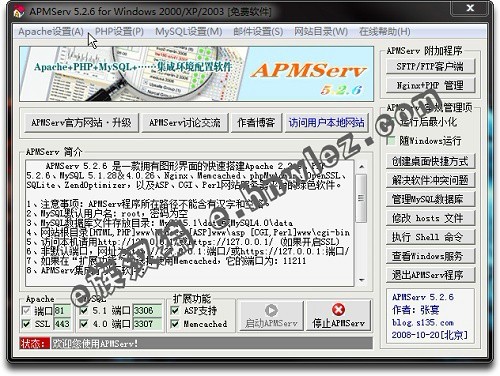The width and height of the screenshot is (500, 376).
Task: Open 作者博客 button
Action: (x=256, y=123)
